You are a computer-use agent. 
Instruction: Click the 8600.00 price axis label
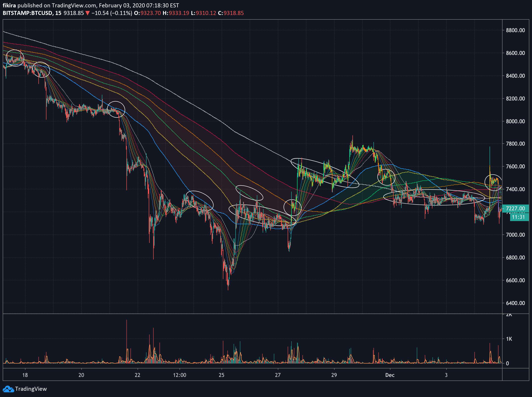pyautogui.click(x=515, y=53)
